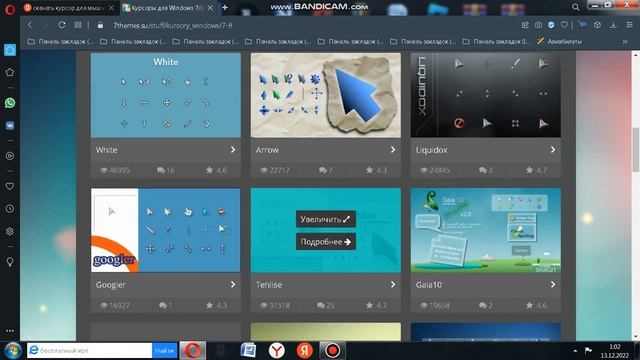Open the Googler title link
Screen dimensions: 640x360
tap(111, 284)
